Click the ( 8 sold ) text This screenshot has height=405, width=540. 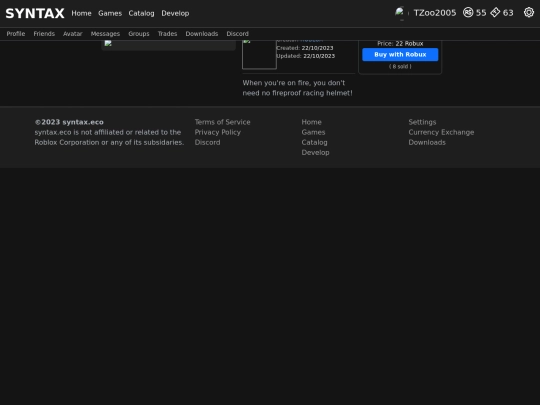pyautogui.click(x=400, y=66)
